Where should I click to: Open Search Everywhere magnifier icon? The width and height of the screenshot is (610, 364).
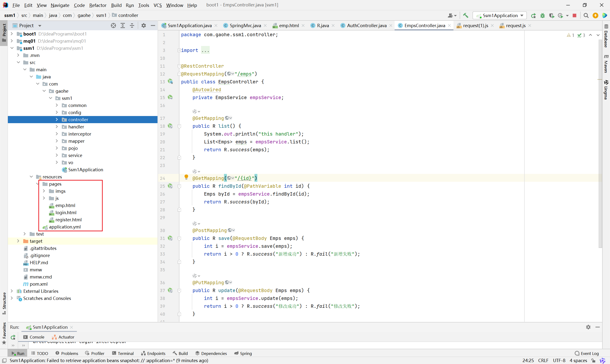pos(586,15)
